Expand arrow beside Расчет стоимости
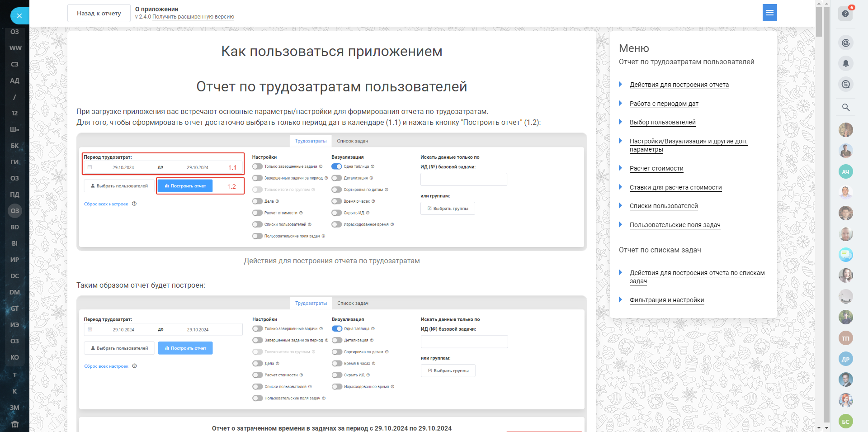 click(621, 168)
